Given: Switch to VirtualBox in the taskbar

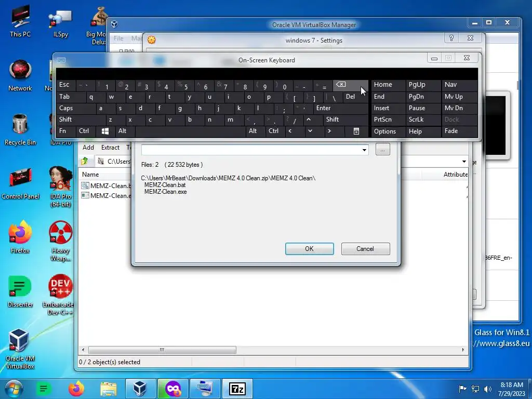Looking at the screenshot, I should (140, 389).
